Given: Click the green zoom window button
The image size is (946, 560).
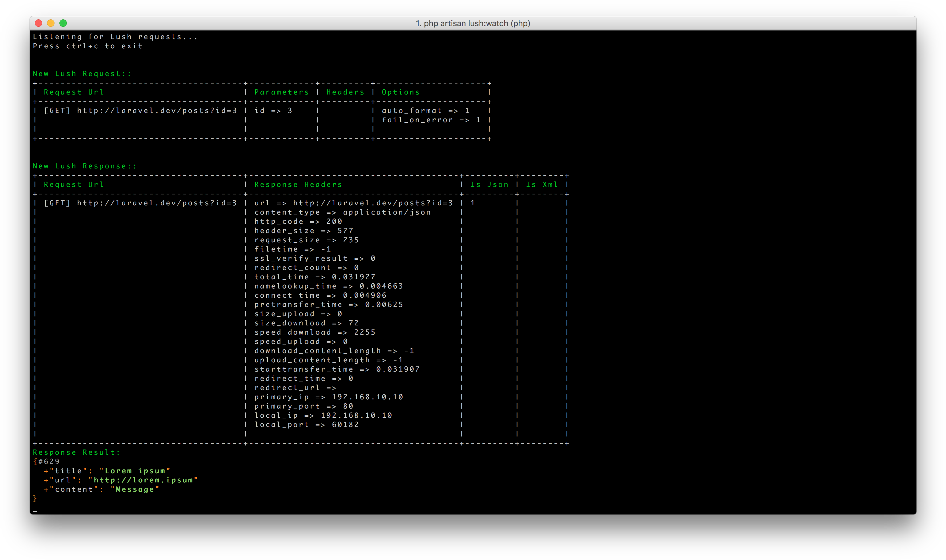Looking at the screenshot, I should pos(63,23).
